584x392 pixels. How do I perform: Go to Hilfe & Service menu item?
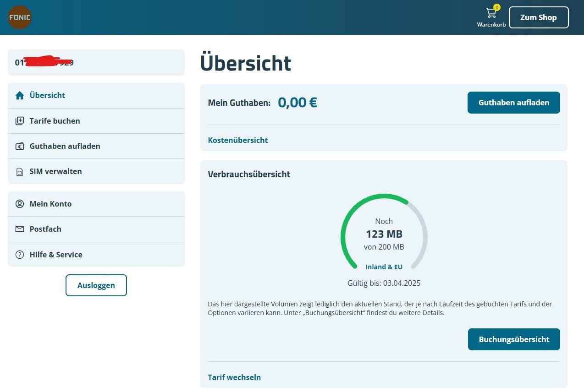(x=56, y=255)
